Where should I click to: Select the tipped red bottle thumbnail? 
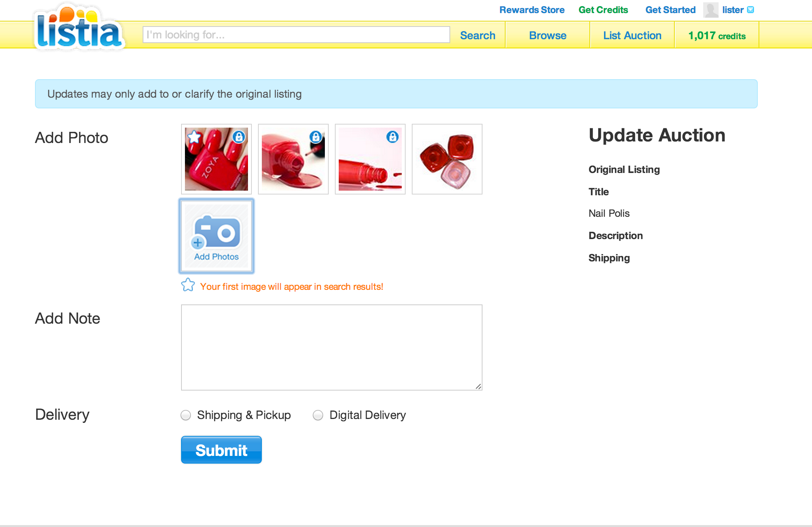[370, 159]
